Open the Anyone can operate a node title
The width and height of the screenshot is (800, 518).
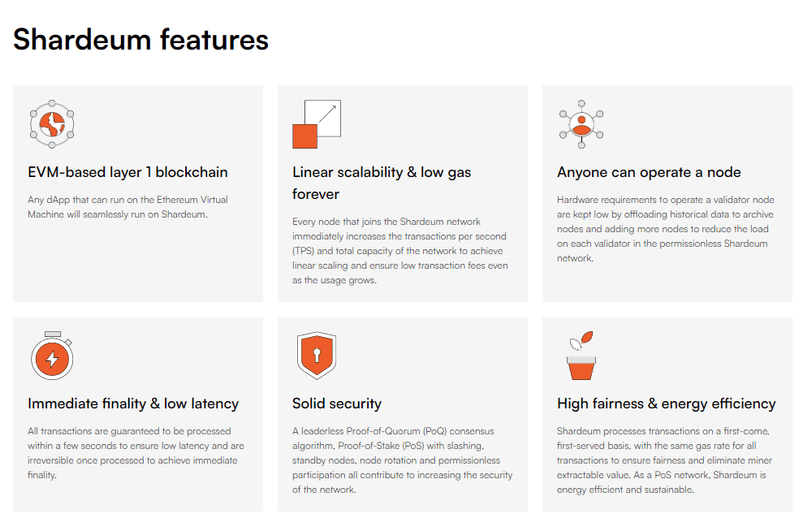pos(649,172)
